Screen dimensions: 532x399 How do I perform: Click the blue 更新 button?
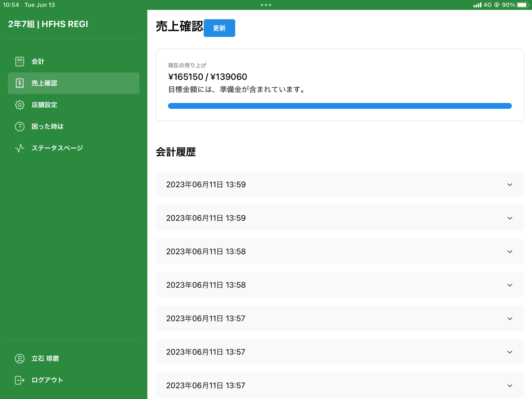pos(219,28)
